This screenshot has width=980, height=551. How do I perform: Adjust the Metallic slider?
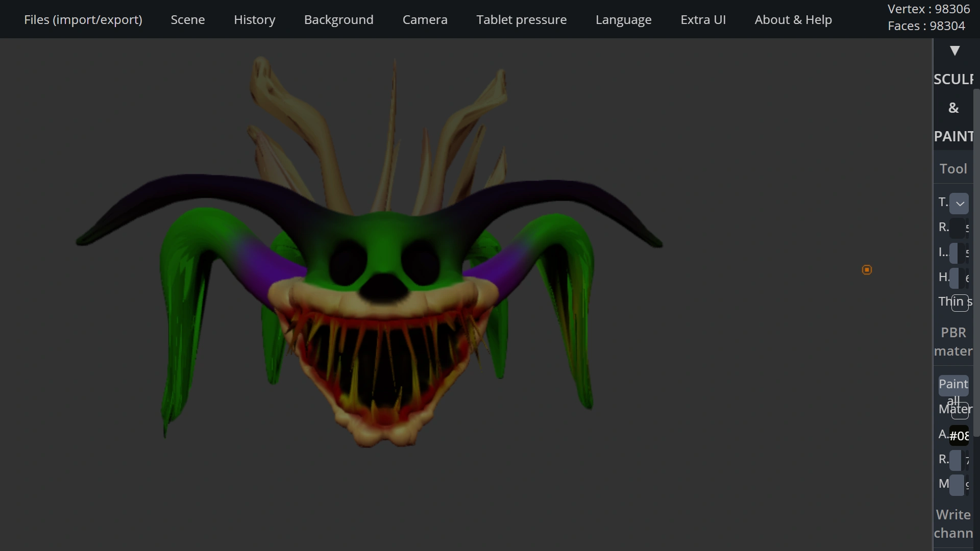coord(958,484)
